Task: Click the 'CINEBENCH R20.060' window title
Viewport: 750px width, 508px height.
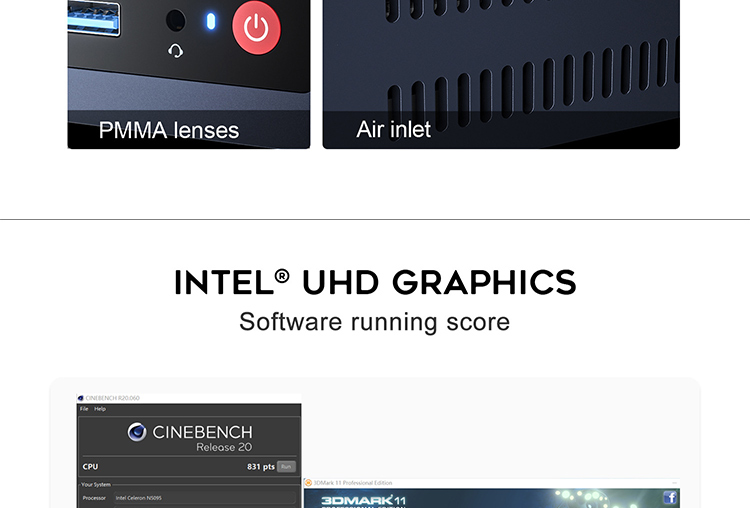Action: coord(112,398)
